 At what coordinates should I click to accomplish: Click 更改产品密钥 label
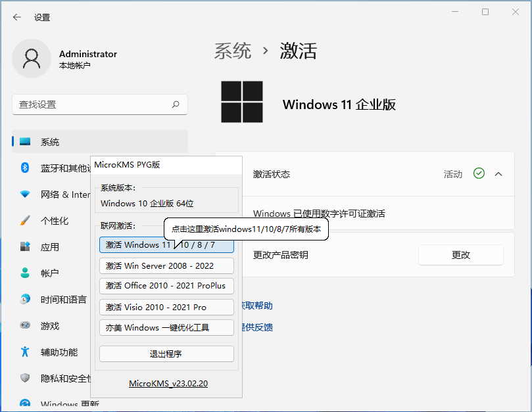pyautogui.click(x=281, y=255)
